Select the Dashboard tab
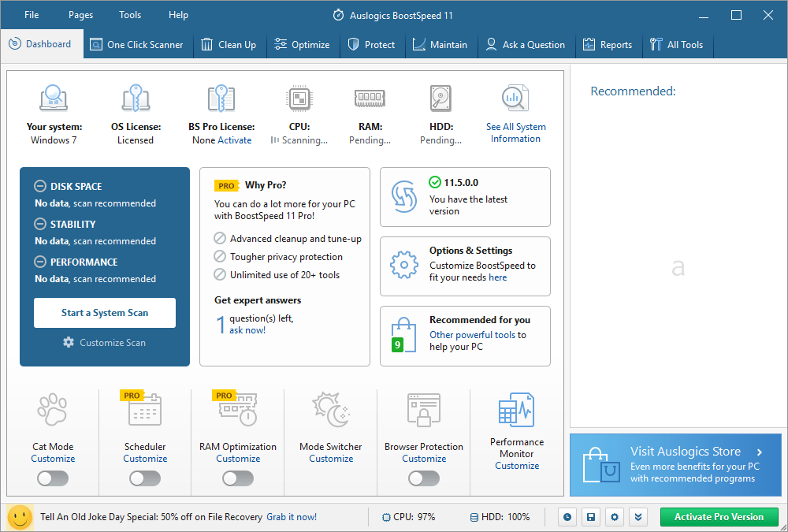The height and width of the screenshot is (532, 788). 42,44
